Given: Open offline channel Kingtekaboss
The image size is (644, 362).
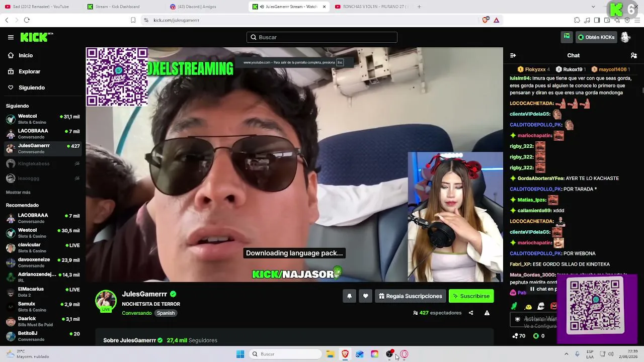Looking at the screenshot, I should point(43,163).
